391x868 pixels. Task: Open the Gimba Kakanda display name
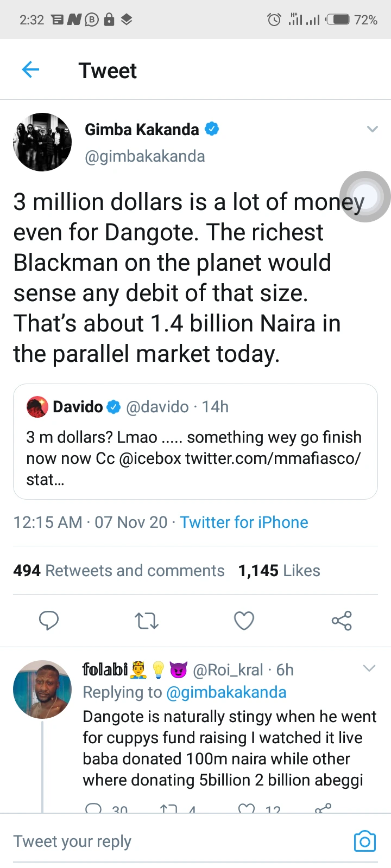click(142, 129)
